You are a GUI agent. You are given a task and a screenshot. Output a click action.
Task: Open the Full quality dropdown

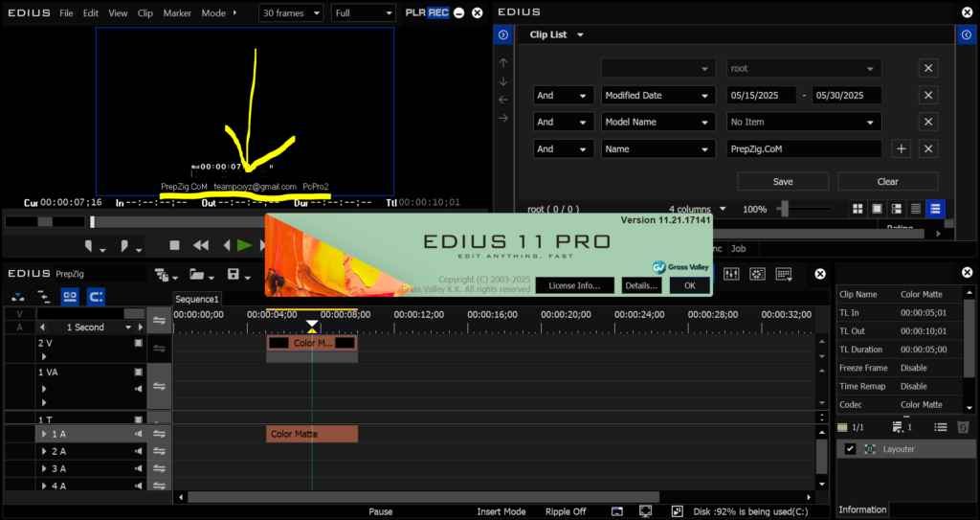point(364,13)
